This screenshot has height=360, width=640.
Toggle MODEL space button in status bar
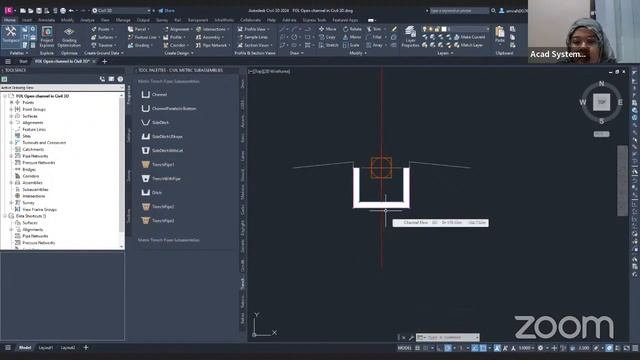pos(404,348)
